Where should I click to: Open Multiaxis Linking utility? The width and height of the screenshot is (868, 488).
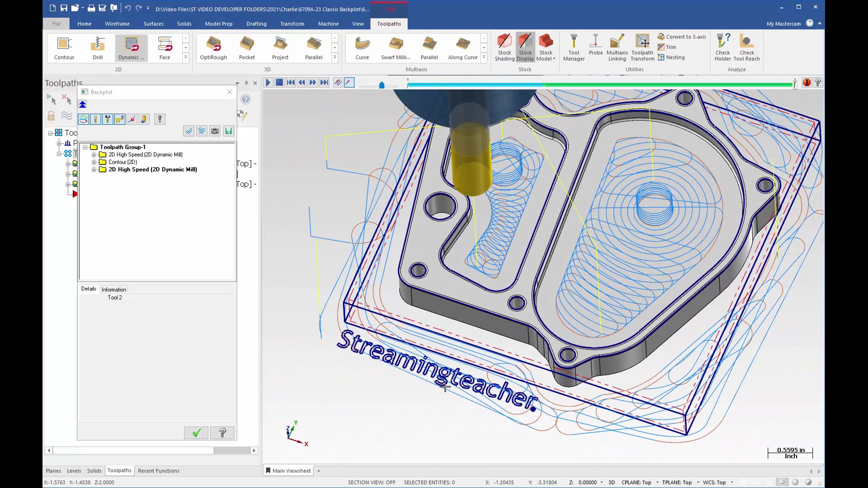pos(617,48)
